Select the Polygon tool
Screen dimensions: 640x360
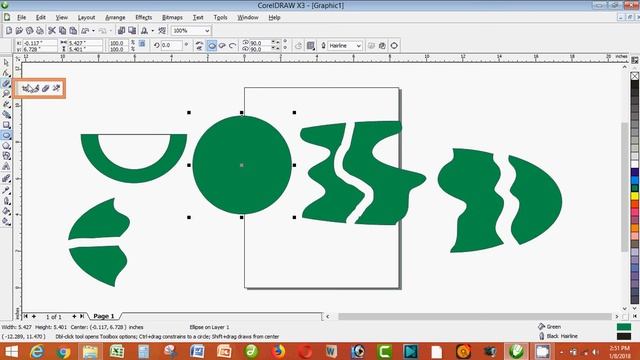(6, 146)
